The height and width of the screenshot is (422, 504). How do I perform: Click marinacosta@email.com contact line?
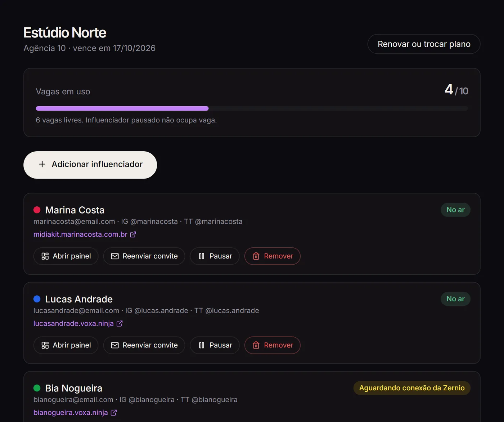coord(138,221)
